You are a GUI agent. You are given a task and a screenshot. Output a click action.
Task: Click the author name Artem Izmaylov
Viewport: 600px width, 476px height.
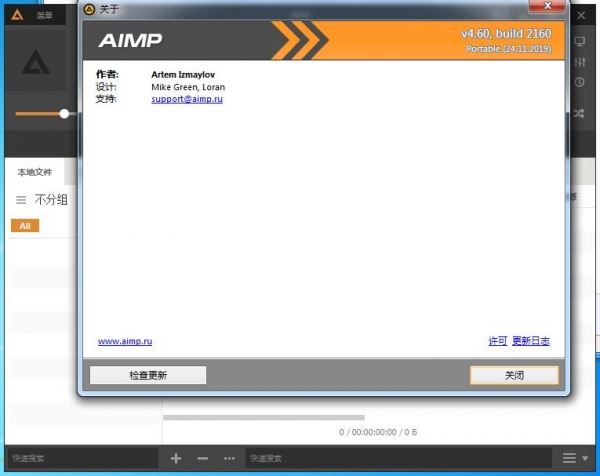point(183,75)
